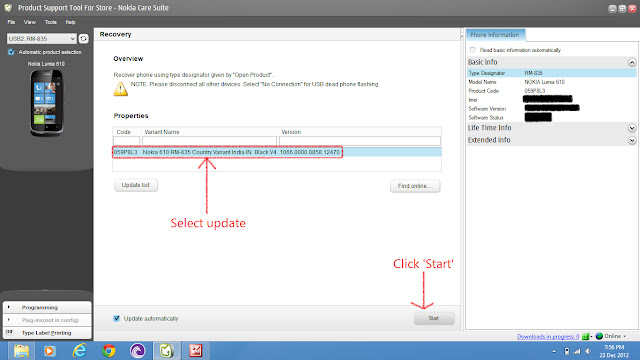Click the network signal tray icon
This screenshot has height=360, width=640.
[x=577, y=351]
